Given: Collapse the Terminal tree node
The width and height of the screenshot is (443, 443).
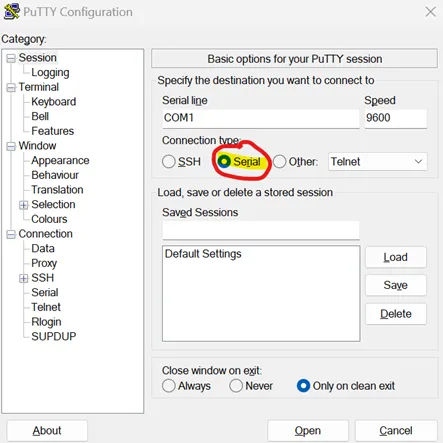Looking at the screenshot, I should coord(11,88).
